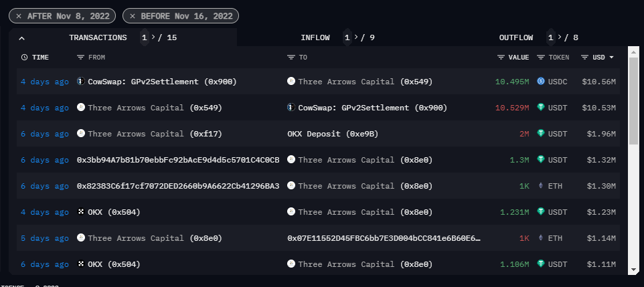644x287 pixels.
Task: Toggle the USD column sort arrow
Action: 612,58
